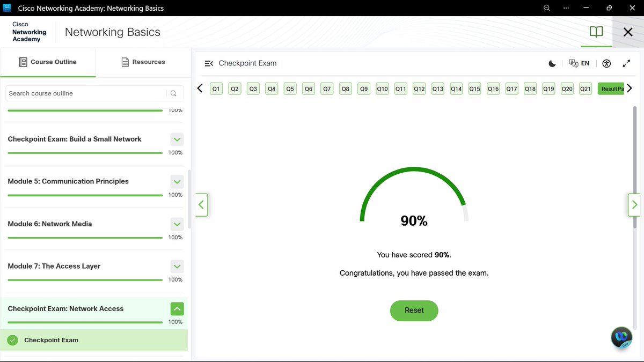Open question Q13
Screen dimensions: 644x362
(x=438, y=89)
